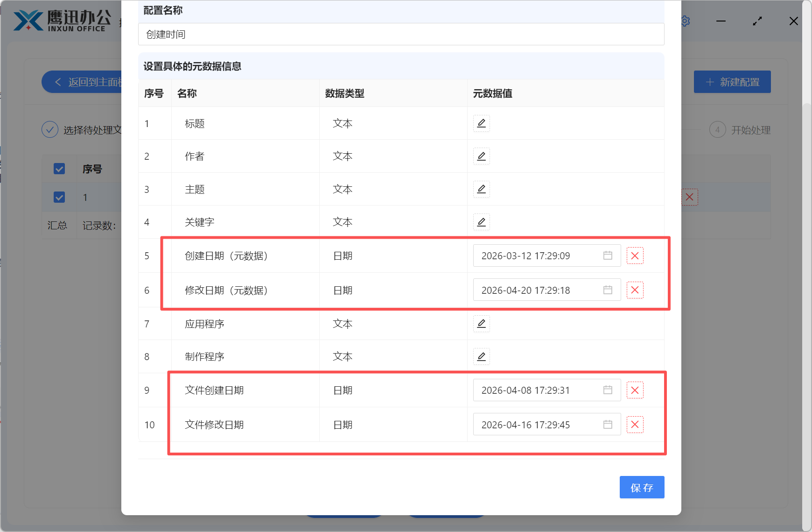Delete the 文件修改日期 value using red X
This screenshot has width=812, height=532.
click(x=635, y=424)
